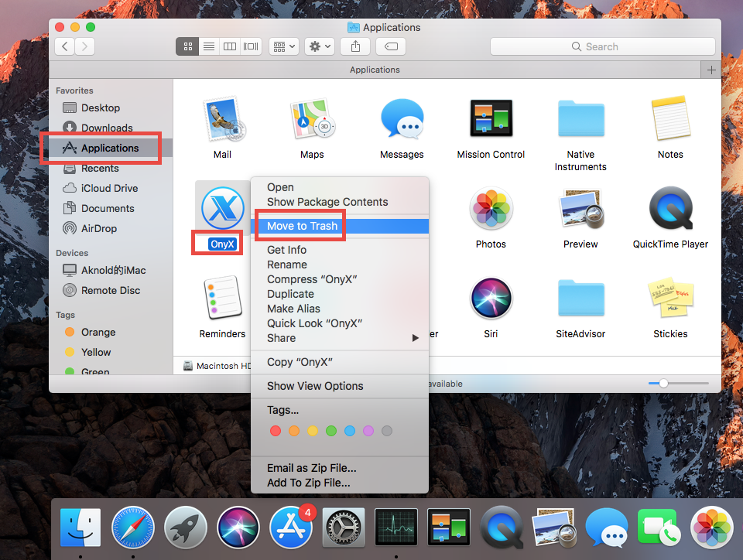Open the Photos app icon

[491, 208]
